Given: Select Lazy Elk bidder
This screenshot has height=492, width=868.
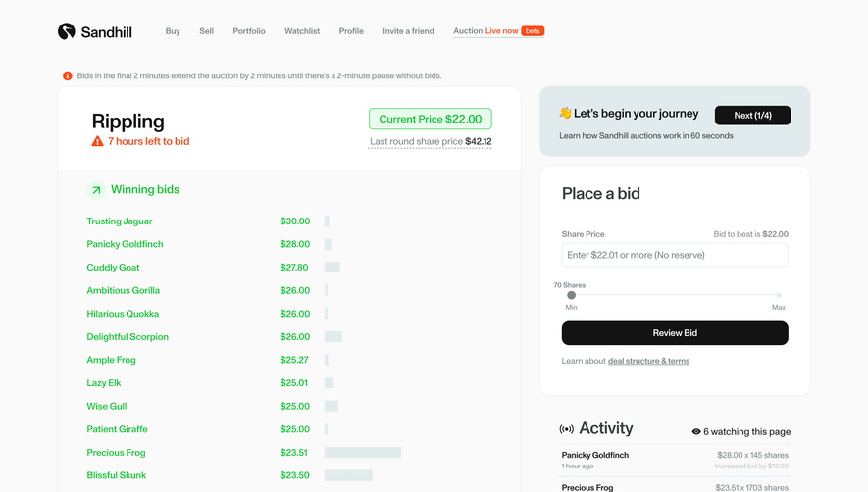Looking at the screenshot, I should click(x=104, y=383).
